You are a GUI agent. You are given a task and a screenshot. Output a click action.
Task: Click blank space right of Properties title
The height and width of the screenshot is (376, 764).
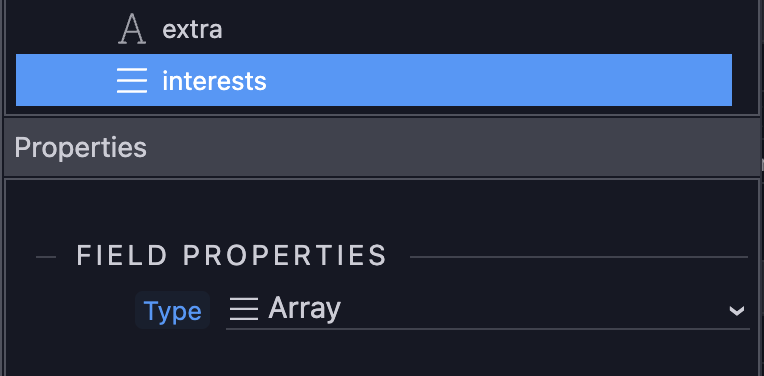[x=448, y=147]
